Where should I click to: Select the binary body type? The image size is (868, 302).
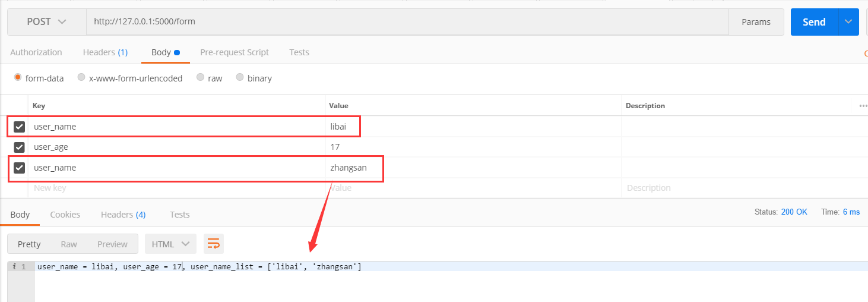240,77
